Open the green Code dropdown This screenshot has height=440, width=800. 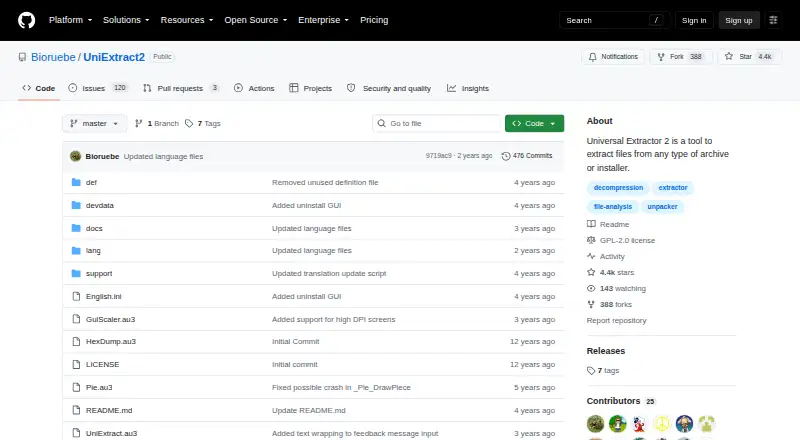(534, 124)
